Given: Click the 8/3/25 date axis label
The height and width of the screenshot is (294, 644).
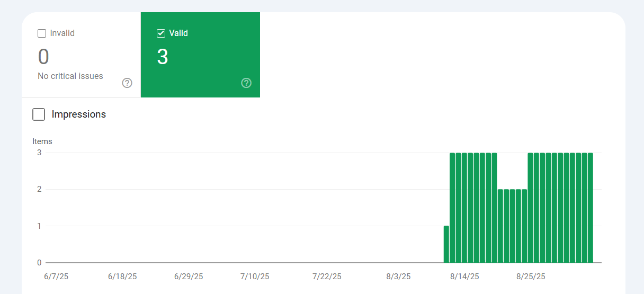Looking at the screenshot, I should pyautogui.click(x=398, y=277).
